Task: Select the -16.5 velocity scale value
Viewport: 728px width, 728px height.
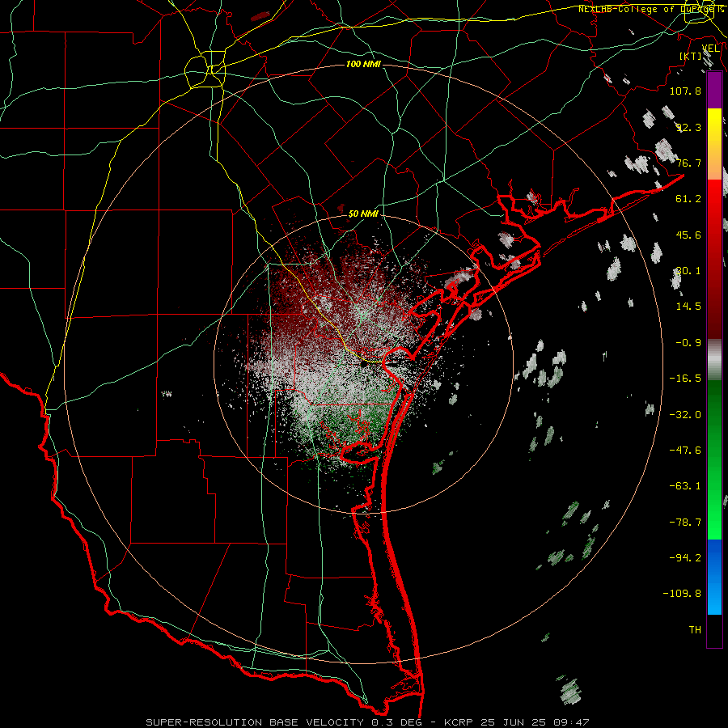Action: [x=685, y=379]
